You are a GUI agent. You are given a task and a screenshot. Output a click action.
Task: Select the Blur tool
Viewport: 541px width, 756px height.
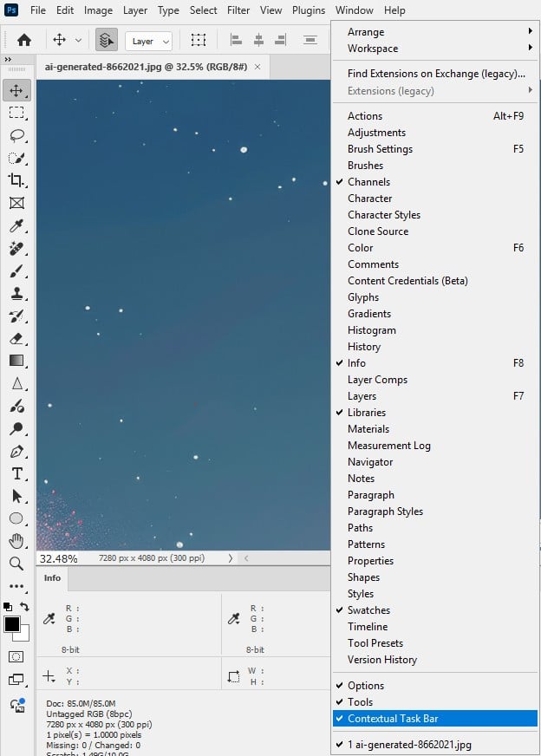16,384
